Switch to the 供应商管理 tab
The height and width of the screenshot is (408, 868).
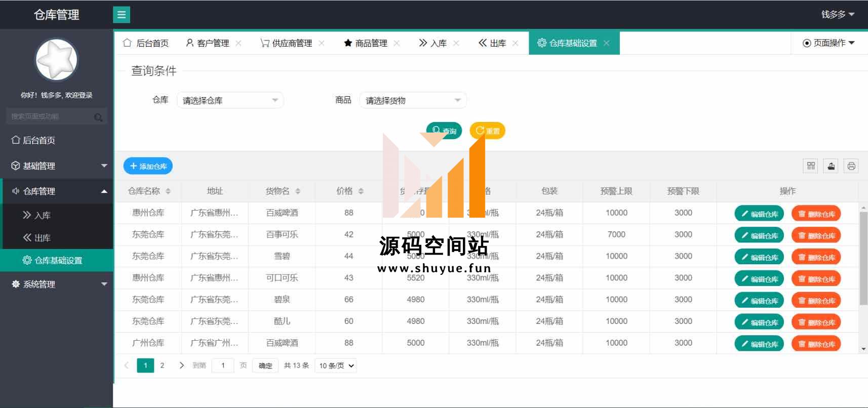point(286,43)
